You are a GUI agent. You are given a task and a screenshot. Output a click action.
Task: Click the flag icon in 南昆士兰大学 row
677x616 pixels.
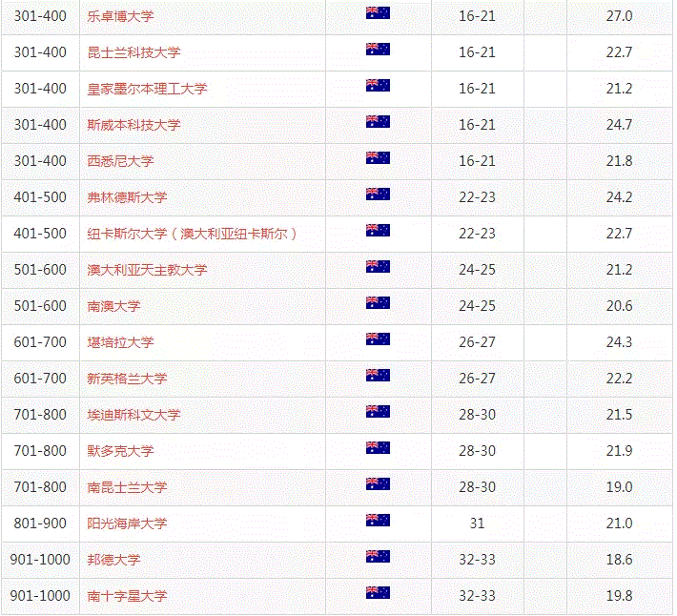(378, 484)
